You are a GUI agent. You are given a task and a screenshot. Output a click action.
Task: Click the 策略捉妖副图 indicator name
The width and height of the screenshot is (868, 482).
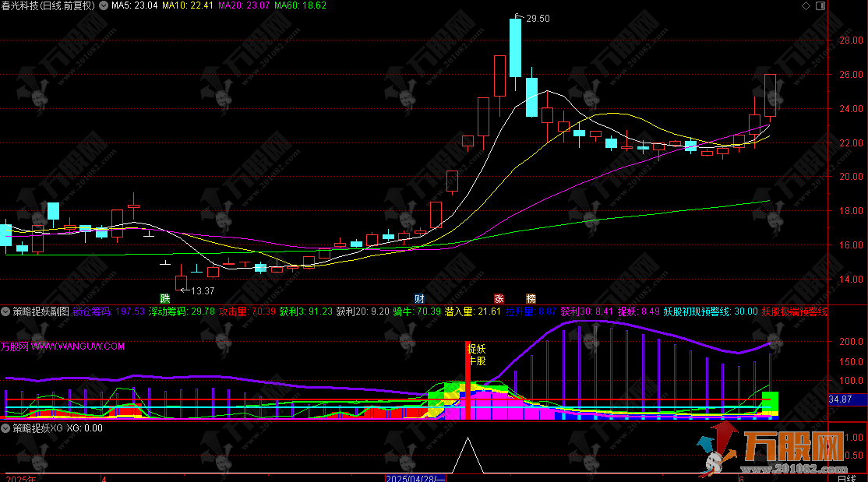click(42, 311)
